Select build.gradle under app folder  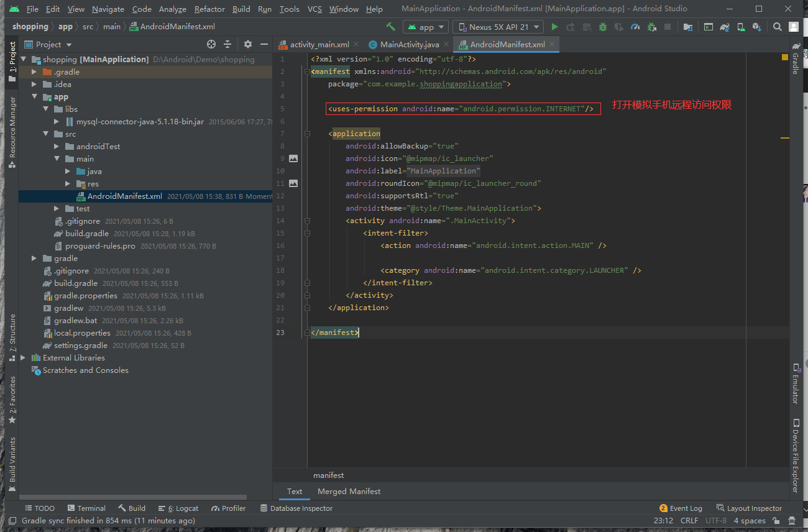click(86, 233)
